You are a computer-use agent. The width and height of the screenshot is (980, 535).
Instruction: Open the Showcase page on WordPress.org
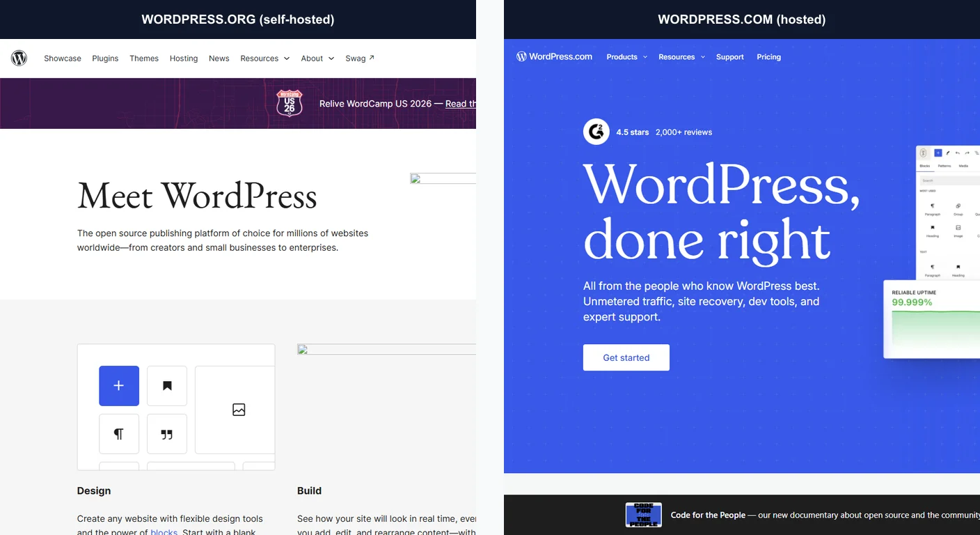click(x=63, y=59)
